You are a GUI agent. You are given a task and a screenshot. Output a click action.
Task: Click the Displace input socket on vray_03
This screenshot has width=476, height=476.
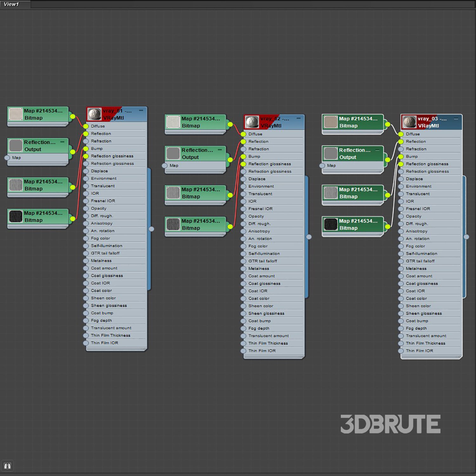click(400, 179)
